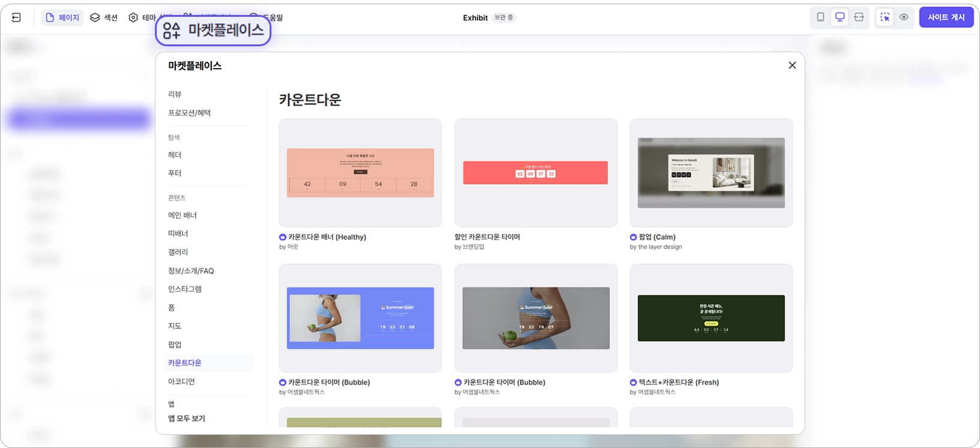Open the 인스타그램 category
Viewport: 980px width, 448px height.
184,289
